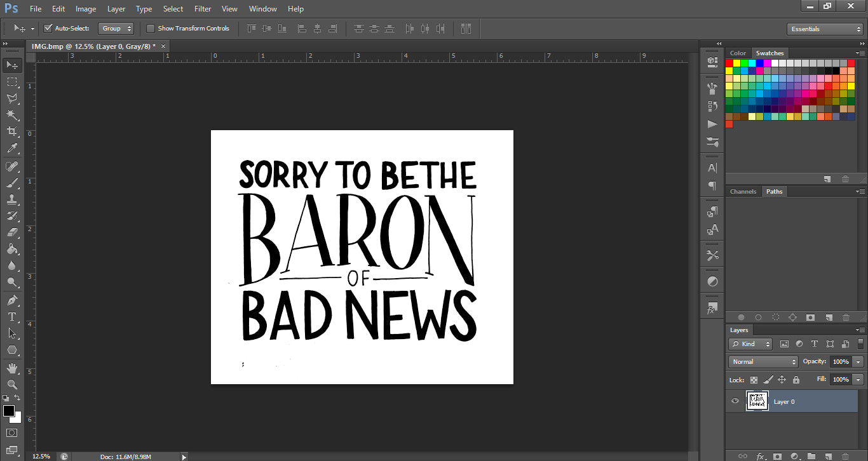Select the Polygon shape tool
Screen dimensions: 868x461
pos(12,350)
